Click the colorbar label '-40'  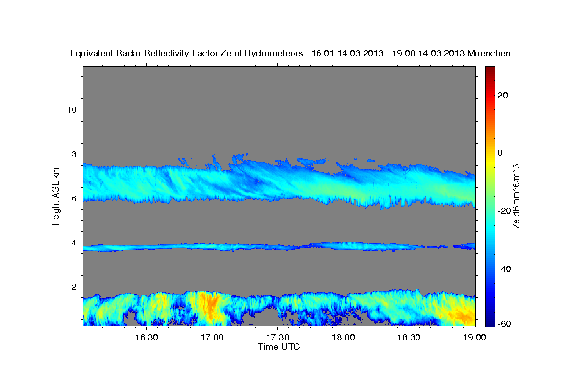505,269
